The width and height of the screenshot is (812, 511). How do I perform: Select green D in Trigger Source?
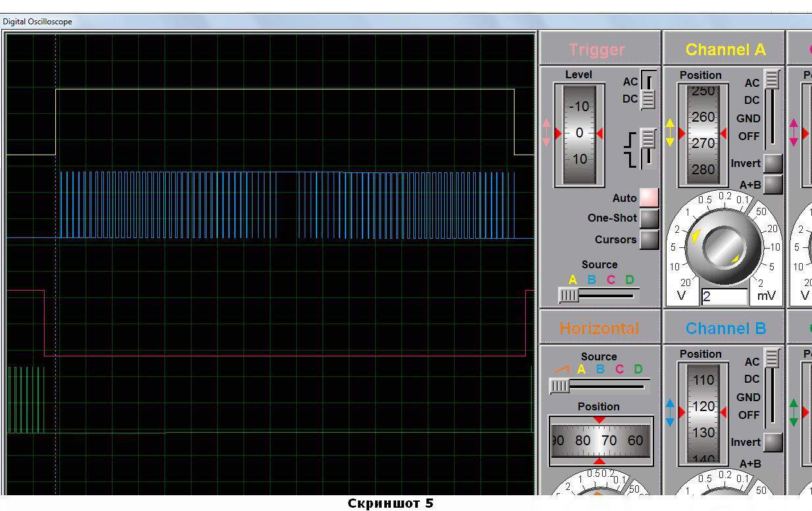630,280
